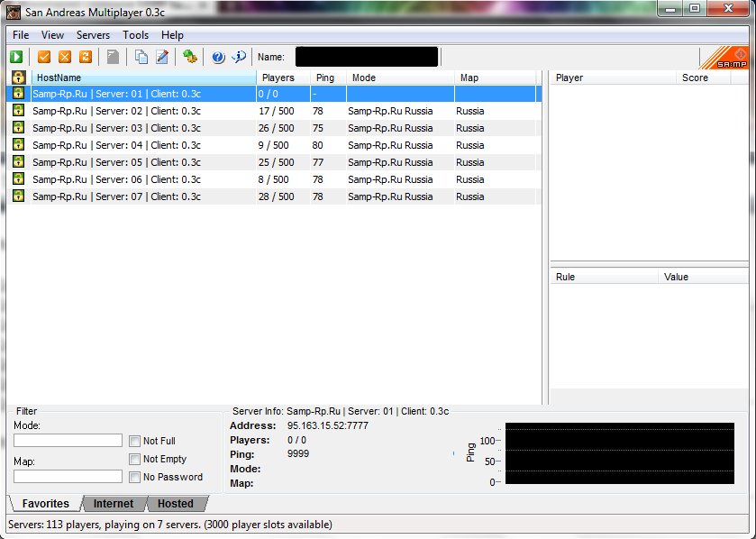
Task: Open the Servers menu
Action: [x=93, y=35]
